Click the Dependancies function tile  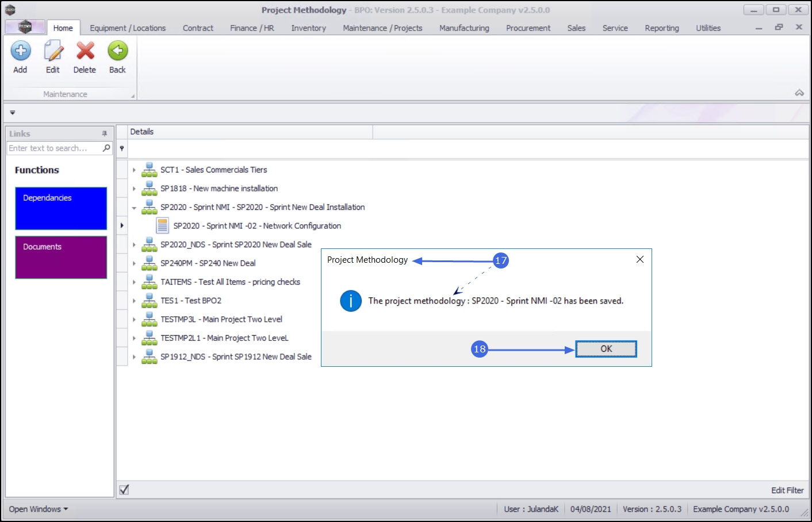coord(61,208)
